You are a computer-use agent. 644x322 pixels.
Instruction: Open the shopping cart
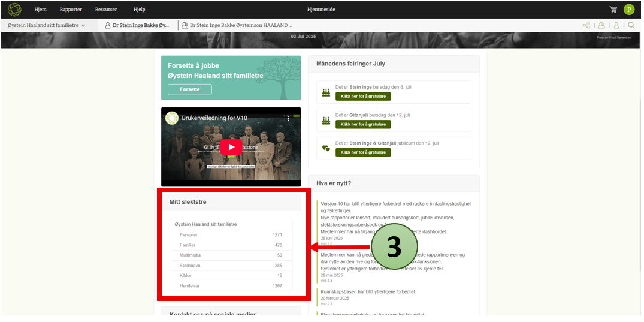click(613, 10)
